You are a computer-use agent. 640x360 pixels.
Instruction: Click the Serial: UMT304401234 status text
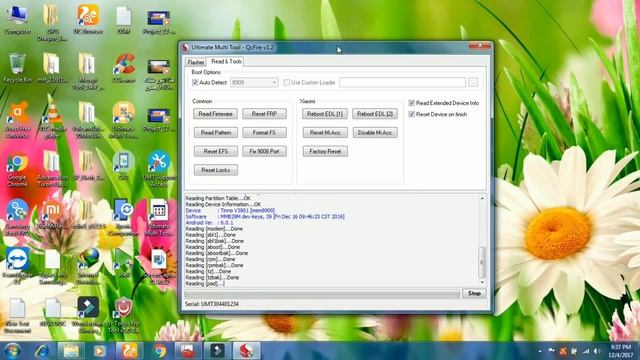pyautogui.click(x=212, y=304)
